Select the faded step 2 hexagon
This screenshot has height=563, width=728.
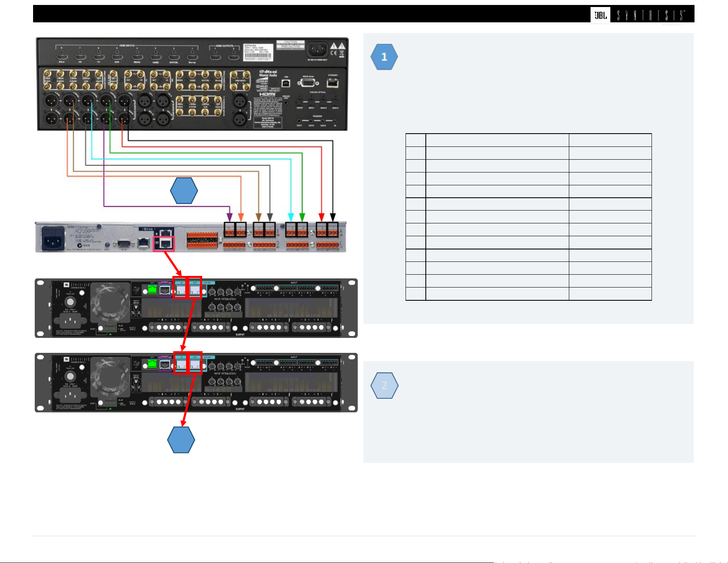pos(384,386)
